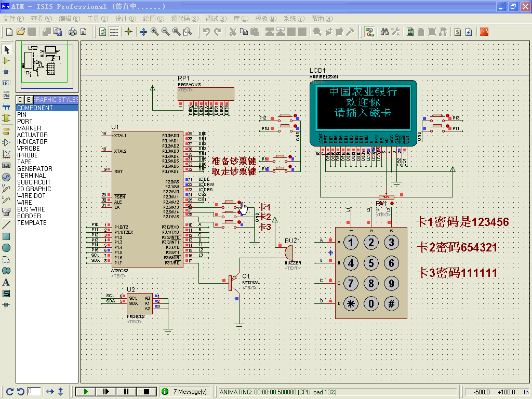
Task: Click the rotation angle input field
Action: [x=34, y=392]
